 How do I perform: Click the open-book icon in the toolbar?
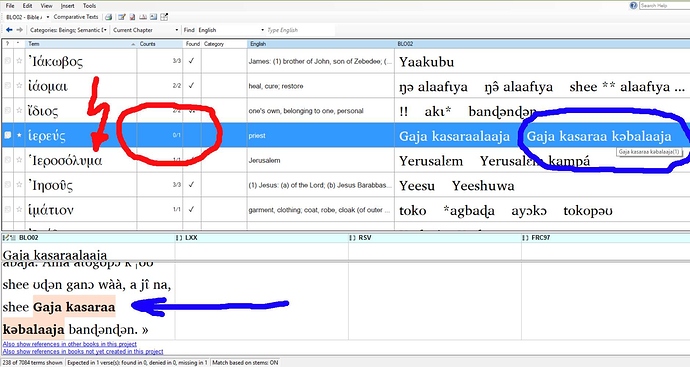pos(143,17)
